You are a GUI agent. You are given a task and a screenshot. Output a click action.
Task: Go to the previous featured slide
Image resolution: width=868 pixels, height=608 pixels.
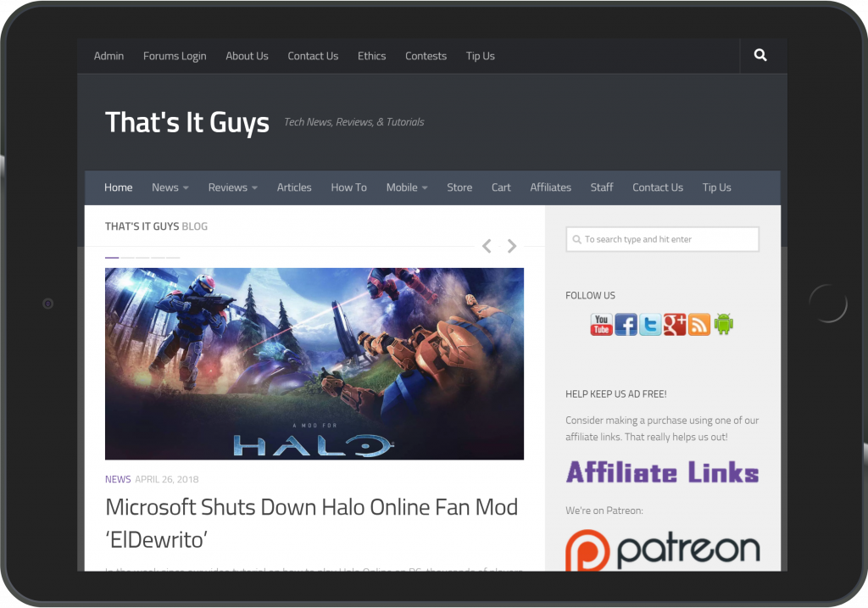click(487, 246)
